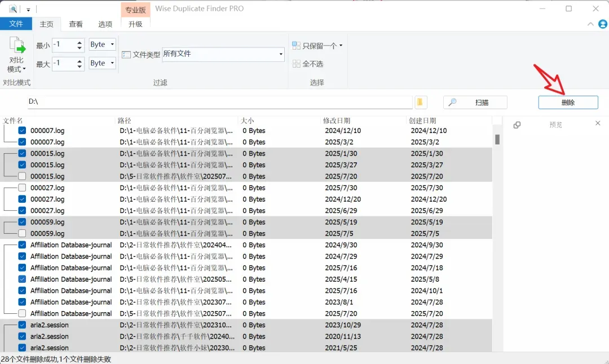
Task: Select Affiliation Database-journal name dated 2025/4/15
Action: click(x=71, y=279)
